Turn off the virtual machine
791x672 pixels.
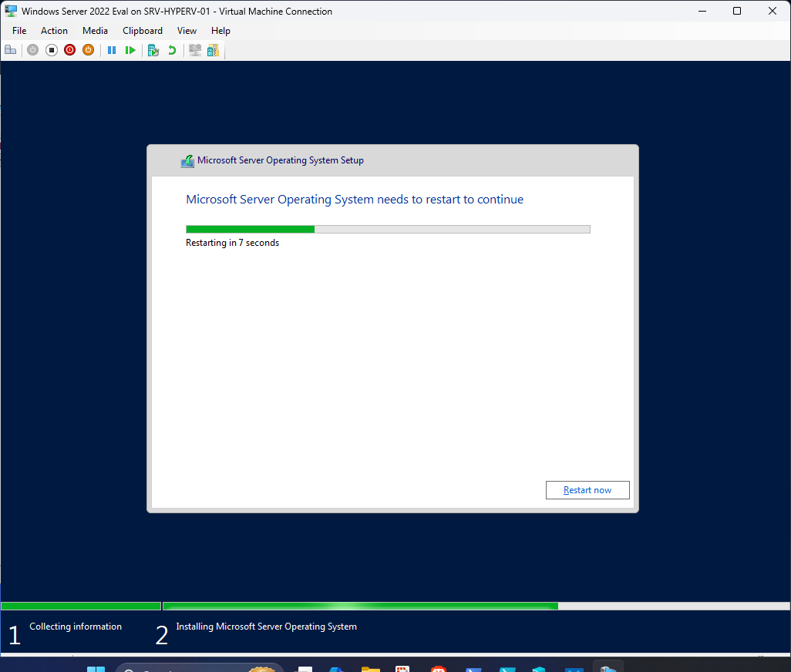[x=51, y=49]
